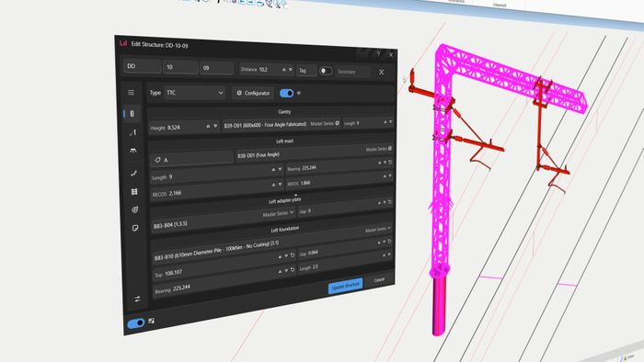Open the sliders settings sidebar icon
This screenshot has height=362, width=644.
137,299
